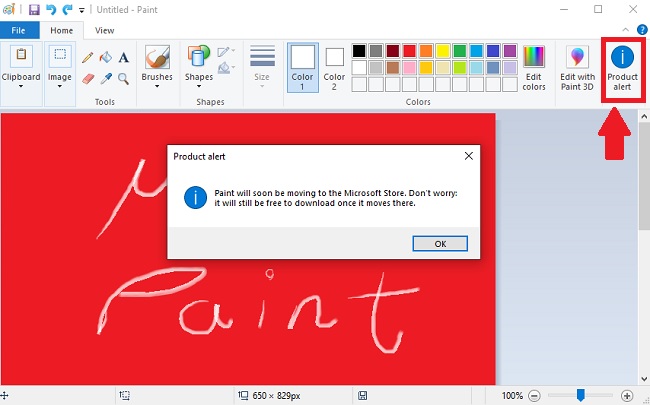Click the Save icon in quick access toolbar
Viewport: 650px width, 405px height.
(x=34, y=9)
